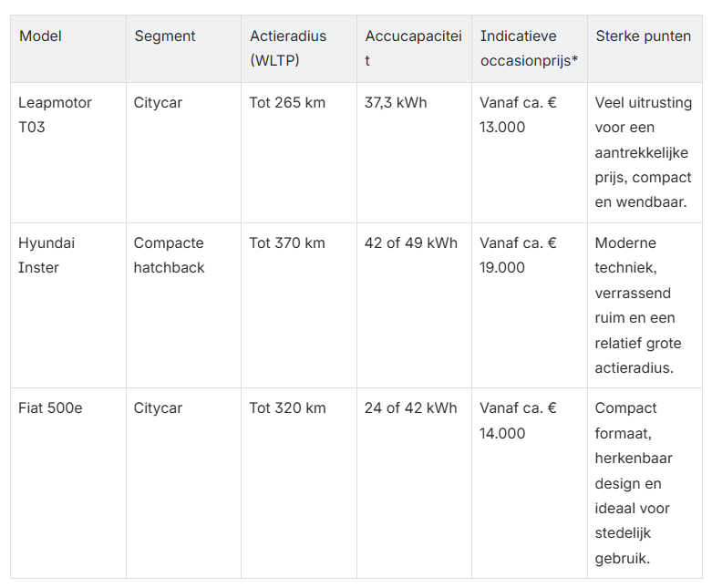This screenshot has width=712, height=588.
Task: Click the Indicatieve occasionprijs header
Action: [x=530, y=48]
